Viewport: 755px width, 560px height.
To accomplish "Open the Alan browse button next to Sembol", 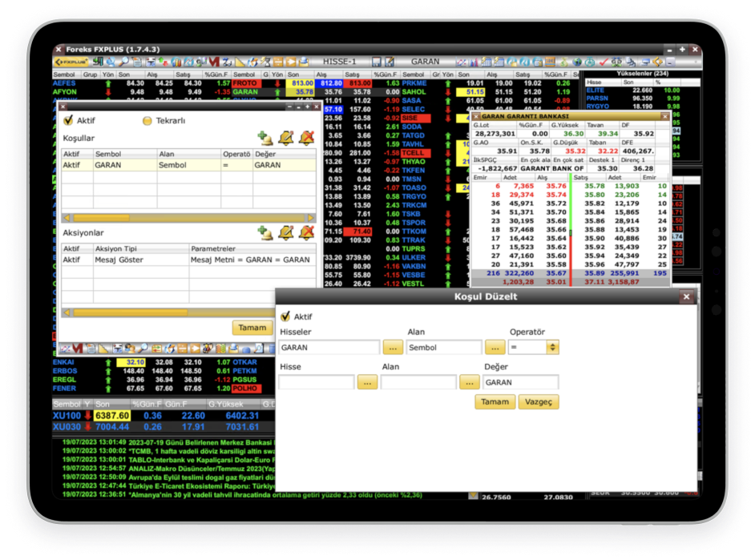I will point(495,348).
